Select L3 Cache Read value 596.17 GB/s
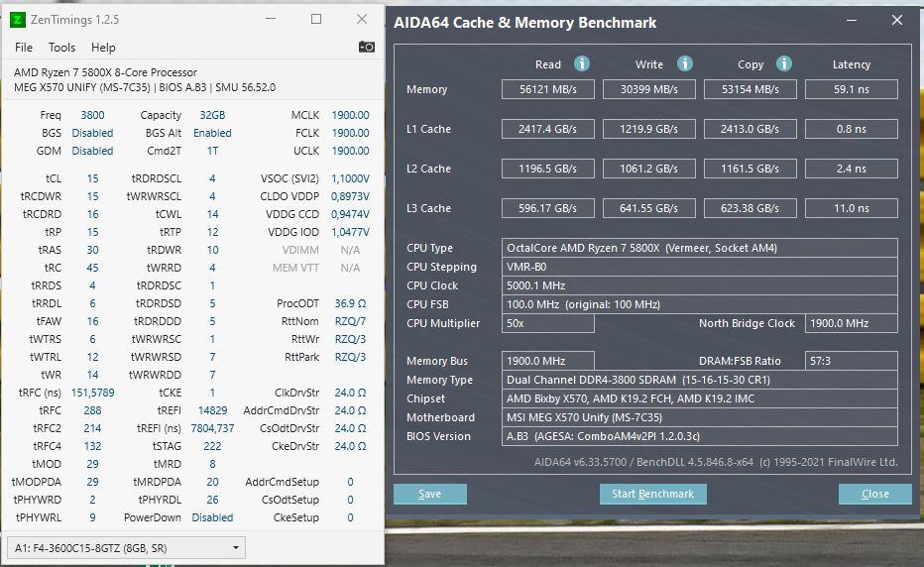 548,208
